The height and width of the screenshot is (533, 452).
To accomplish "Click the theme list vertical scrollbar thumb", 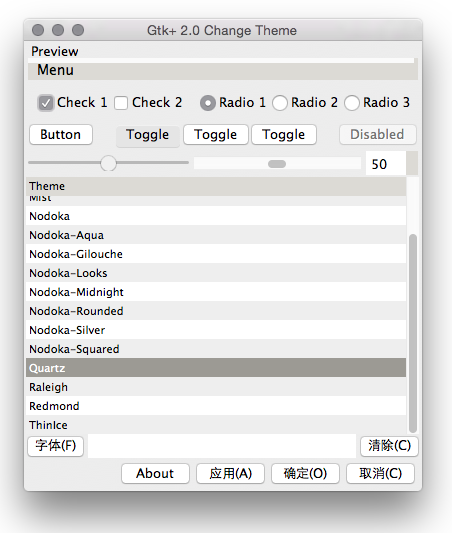I will pos(413,333).
